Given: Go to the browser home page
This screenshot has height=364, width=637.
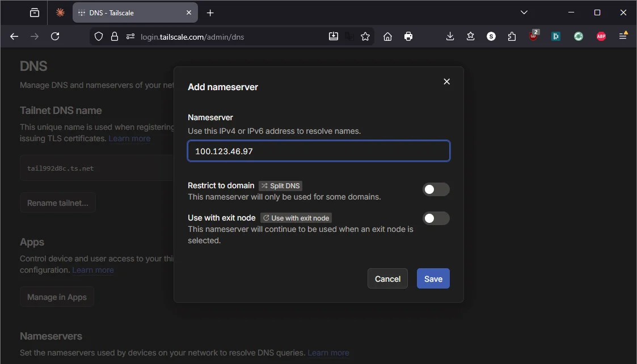Looking at the screenshot, I should coord(388,36).
